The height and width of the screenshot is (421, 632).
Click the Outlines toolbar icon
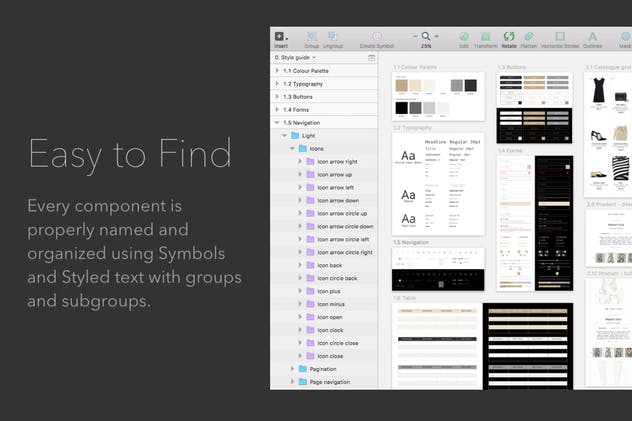(592, 37)
